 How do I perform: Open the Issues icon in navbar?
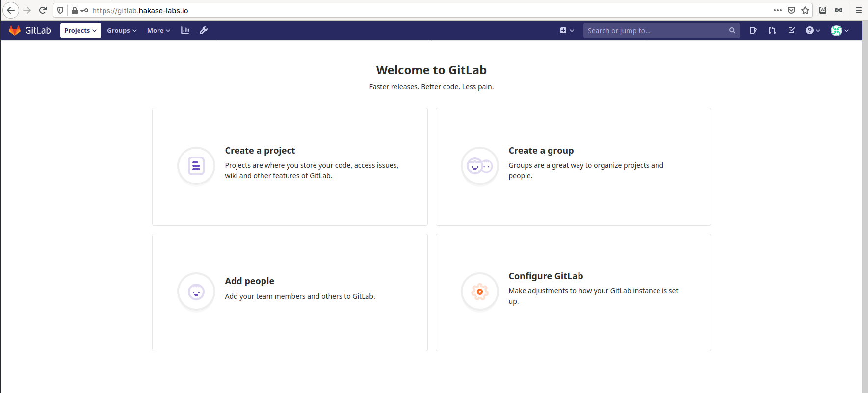(x=753, y=30)
